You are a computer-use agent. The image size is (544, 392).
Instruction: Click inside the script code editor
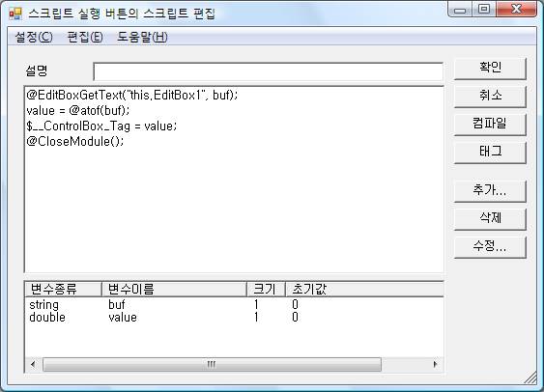pyautogui.click(x=234, y=179)
